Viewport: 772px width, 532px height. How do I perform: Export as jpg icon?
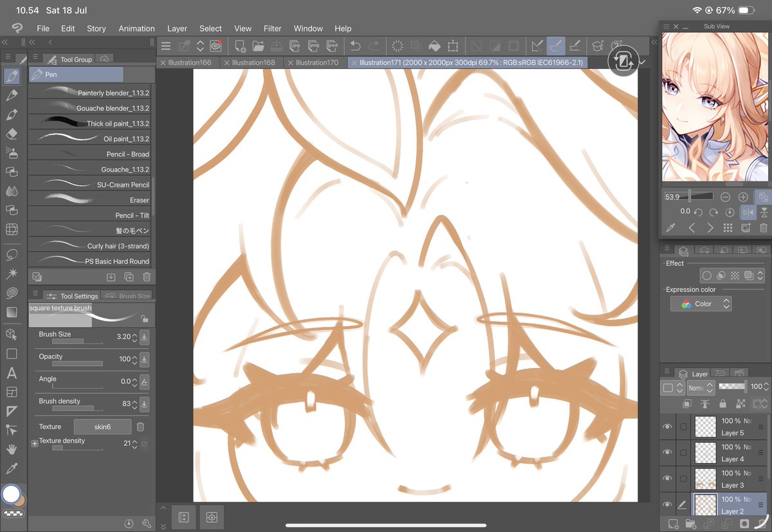tap(295, 46)
